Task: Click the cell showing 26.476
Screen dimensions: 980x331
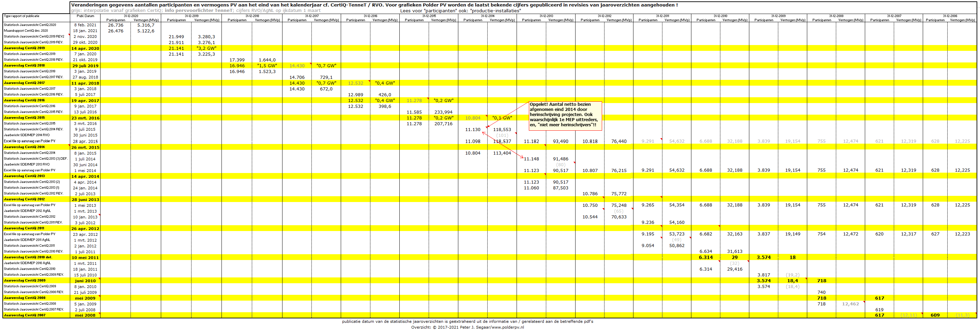Action: click(116, 31)
